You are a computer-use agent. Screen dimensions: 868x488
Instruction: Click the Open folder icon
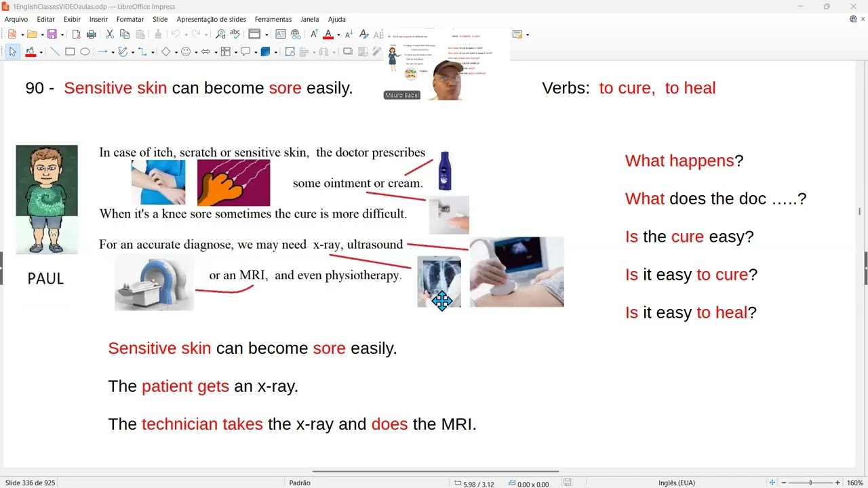pos(31,35)
